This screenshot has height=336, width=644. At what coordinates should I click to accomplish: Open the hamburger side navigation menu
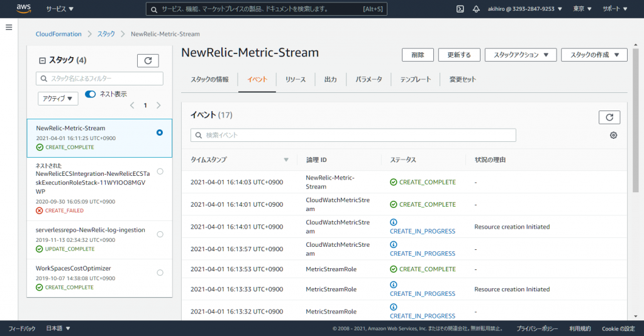[9, 28]
